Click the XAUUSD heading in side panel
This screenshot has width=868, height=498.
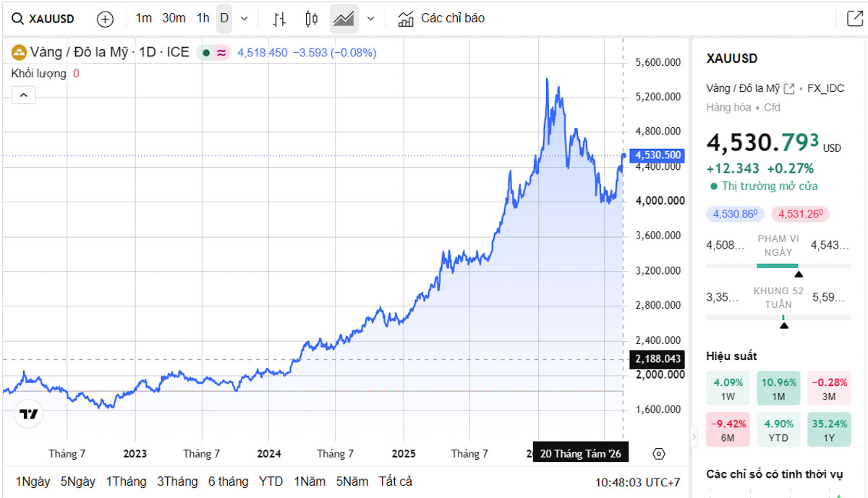[731, 59]
